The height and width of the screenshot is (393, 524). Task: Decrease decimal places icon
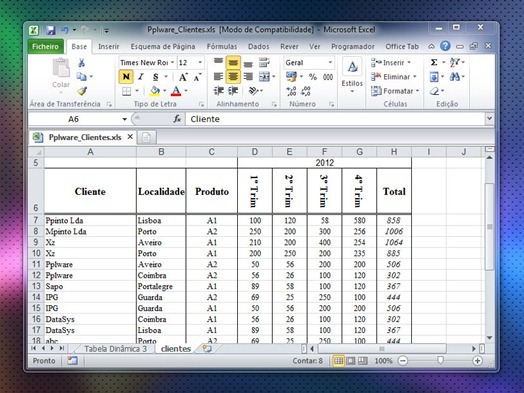(306, 91)
